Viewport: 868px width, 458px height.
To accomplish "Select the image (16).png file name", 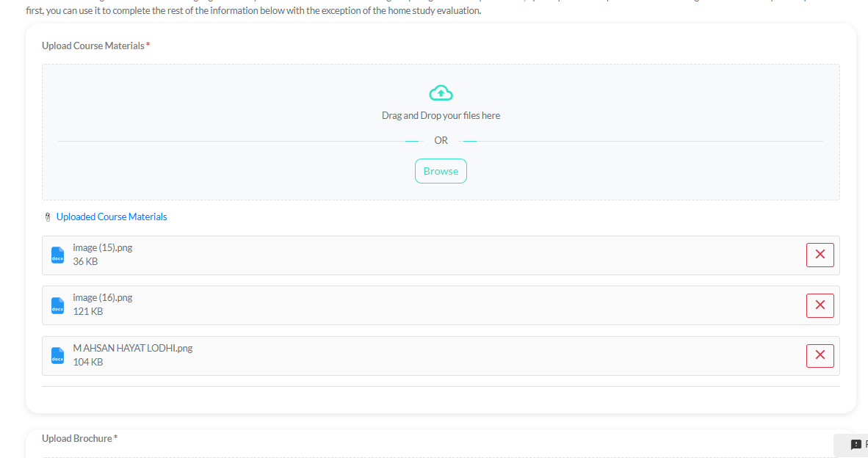I will 102,298.
